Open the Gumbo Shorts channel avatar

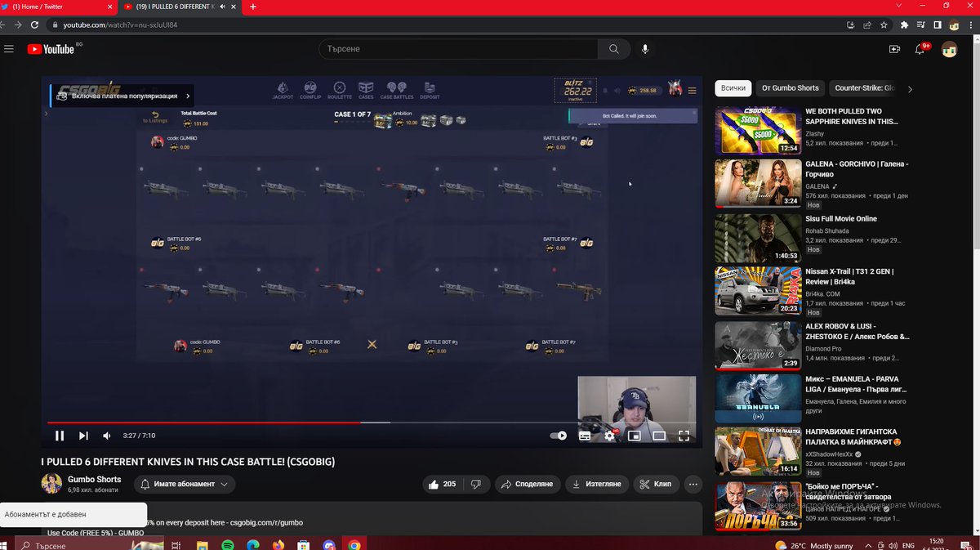click(51, 483)
